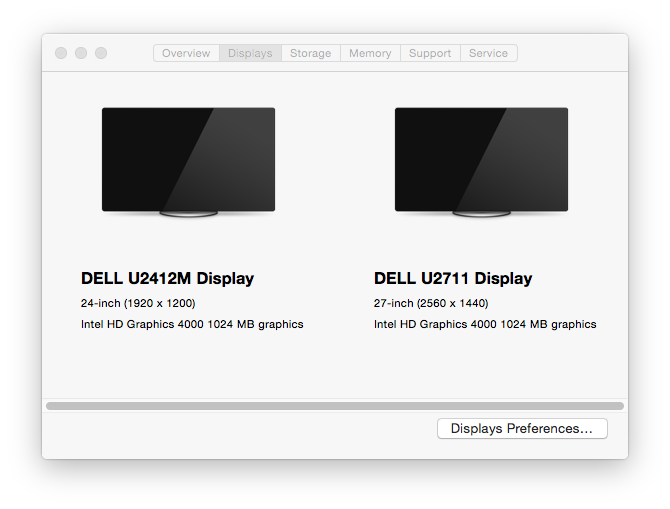Go to the Memory tab

pyautogui.click(x=370, y=53)
